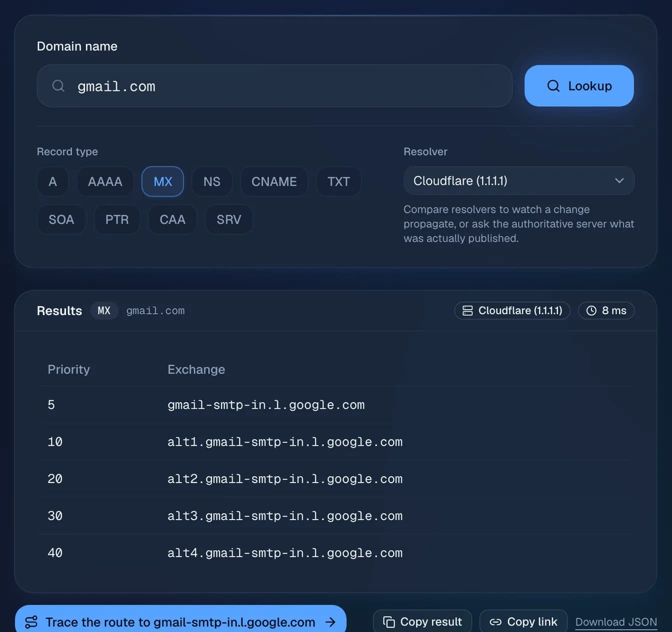
Task: Select the alt1.gmail-smtp-in.l.google.com exchange
Action: 285,442
